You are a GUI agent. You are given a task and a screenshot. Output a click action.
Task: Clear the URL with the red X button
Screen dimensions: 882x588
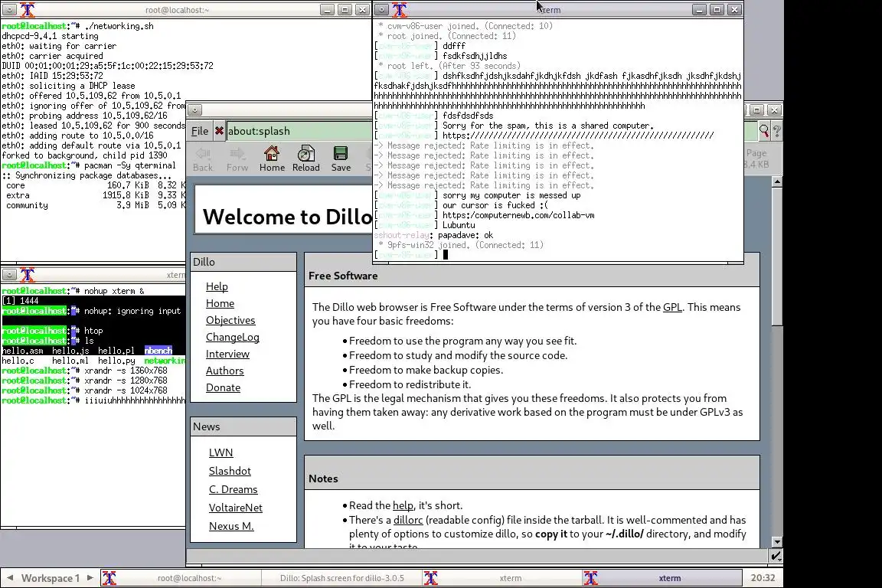(219, 131)
